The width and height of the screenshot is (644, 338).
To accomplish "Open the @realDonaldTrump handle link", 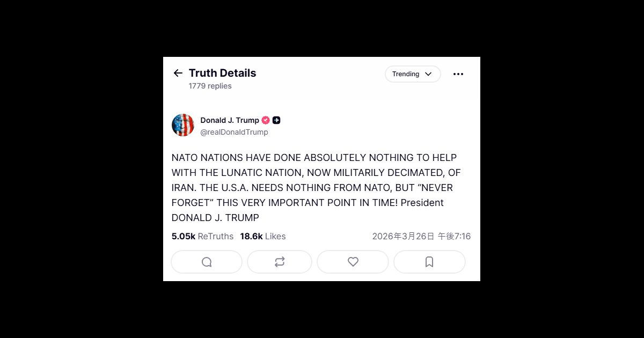I will pyautogui.click(x=234, y=132).
